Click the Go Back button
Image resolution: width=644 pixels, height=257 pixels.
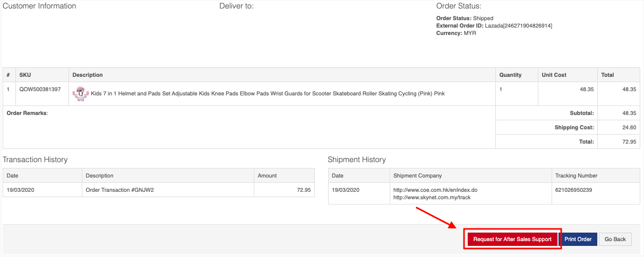point(615,240)
